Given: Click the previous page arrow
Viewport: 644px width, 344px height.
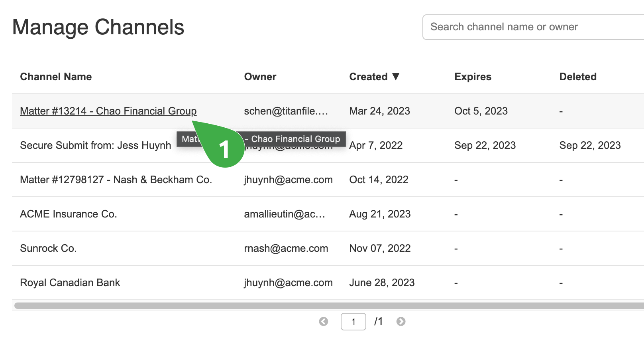Looking at the screenshot, I should pos(324,321).
